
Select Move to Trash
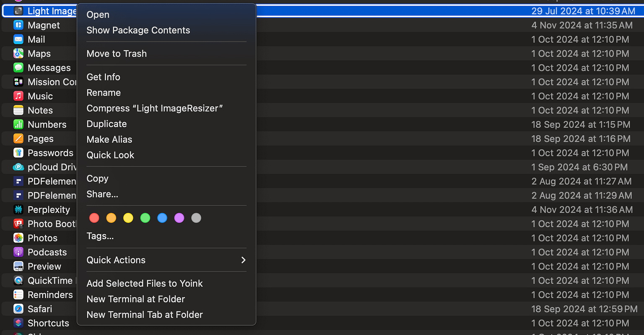(x=117, y=53)
